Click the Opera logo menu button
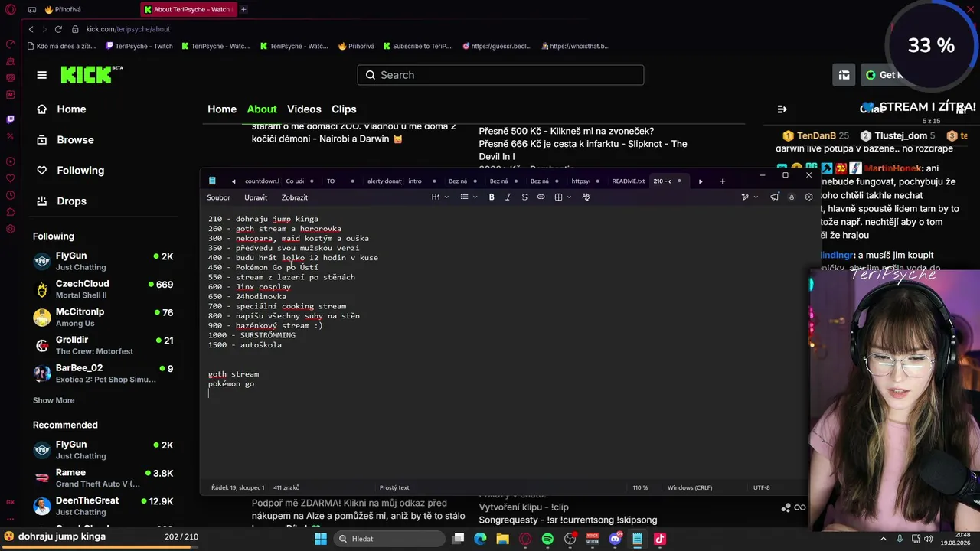Image resolution: width=980 pixels, height=551 pixels. 10,10
